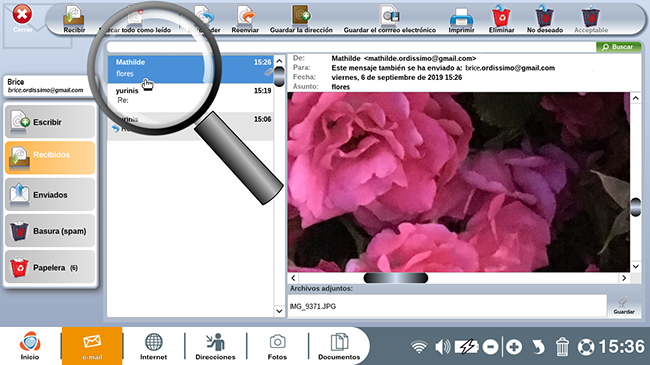Click the battery charging icon
This screenshot has height=365, width=650.
coord(466,347)
